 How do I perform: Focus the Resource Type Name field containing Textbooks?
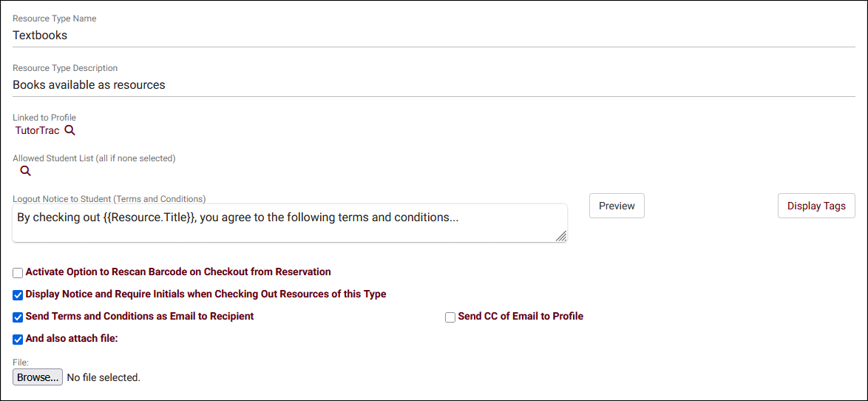point(434,36)
